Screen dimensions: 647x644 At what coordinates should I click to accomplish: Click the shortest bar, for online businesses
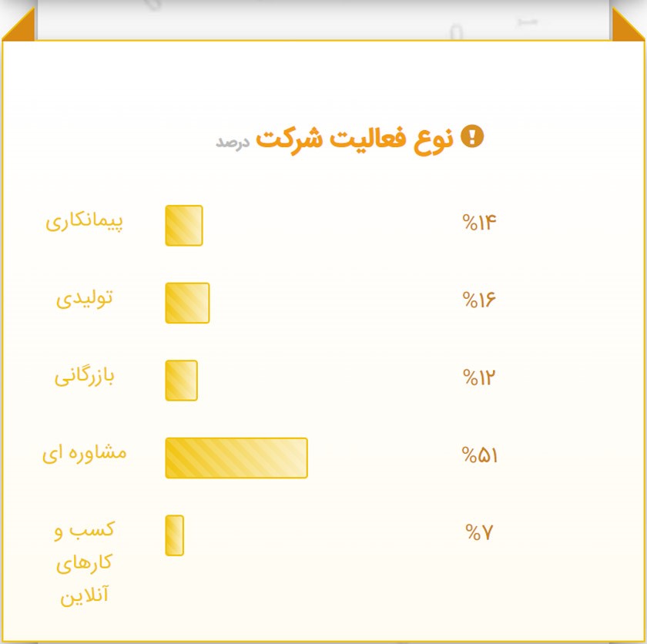175,535
